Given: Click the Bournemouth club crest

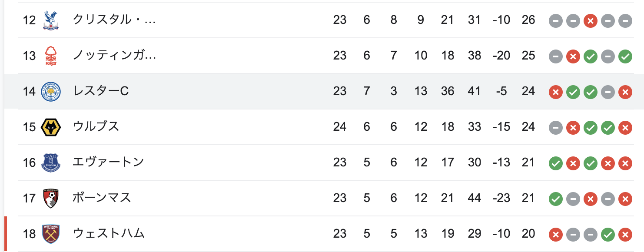Looking at the screenshot, I should tap(51, 198).
